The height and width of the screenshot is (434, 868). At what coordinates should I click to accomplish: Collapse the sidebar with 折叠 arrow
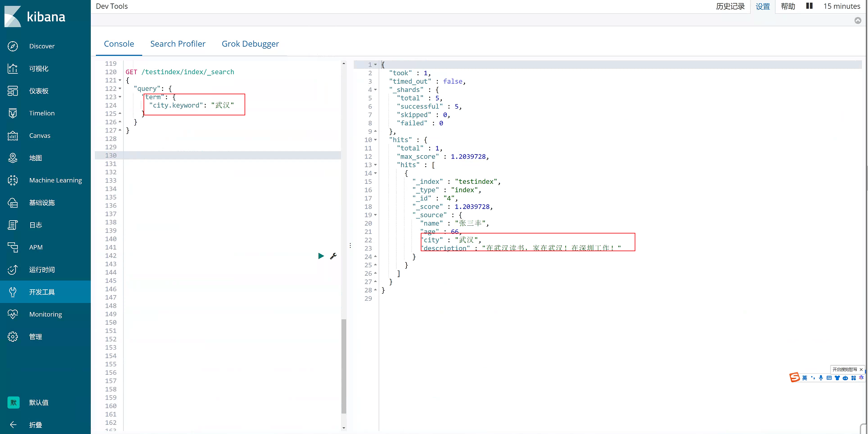pos(13,424)
